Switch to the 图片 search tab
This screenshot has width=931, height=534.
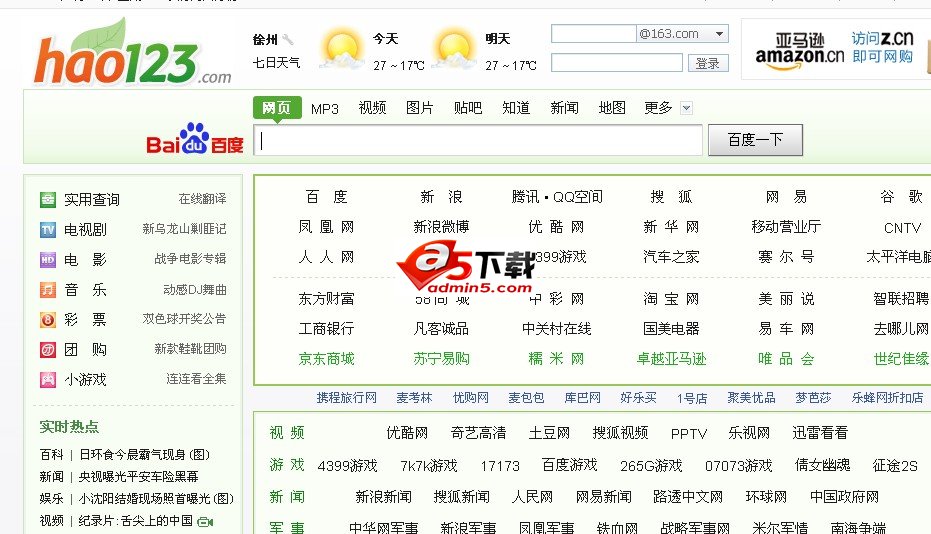click(x=420, y=108)
